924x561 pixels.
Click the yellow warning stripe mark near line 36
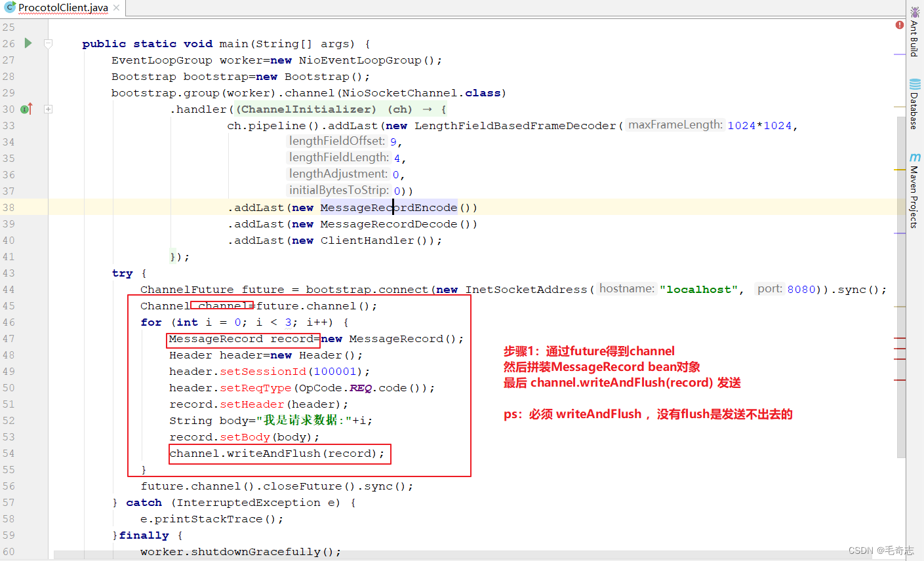[900, 170]
